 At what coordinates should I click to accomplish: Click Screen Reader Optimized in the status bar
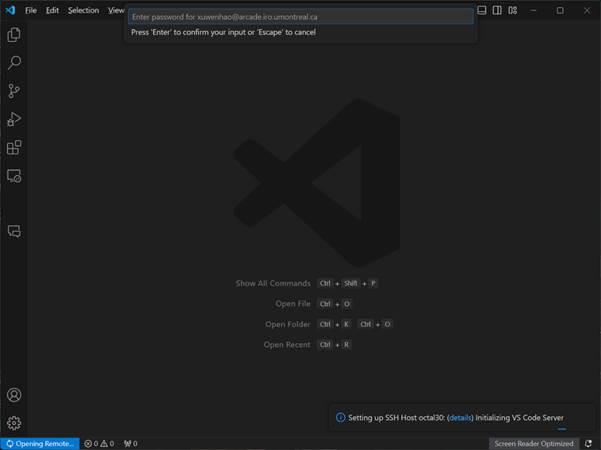click(534, 443)
